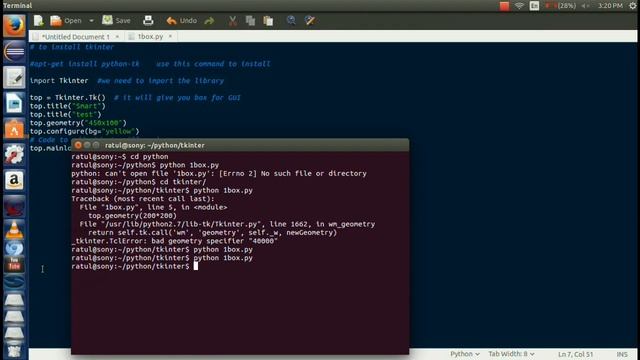640x360 pixels.
Task: Open Amazon launcher icon
Action: (x=14, y=180)
